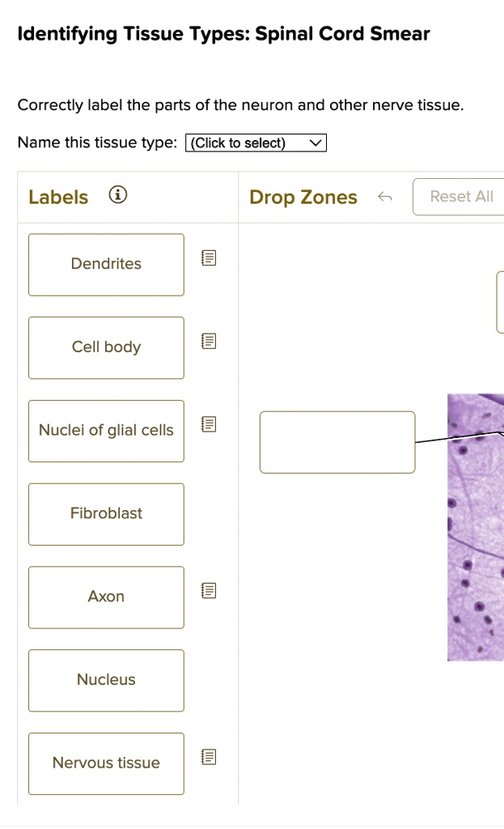Open the hint icon beside Dendrites label
Image resolution: width=504 pixels, height=829 pixels.
point(208,257)
